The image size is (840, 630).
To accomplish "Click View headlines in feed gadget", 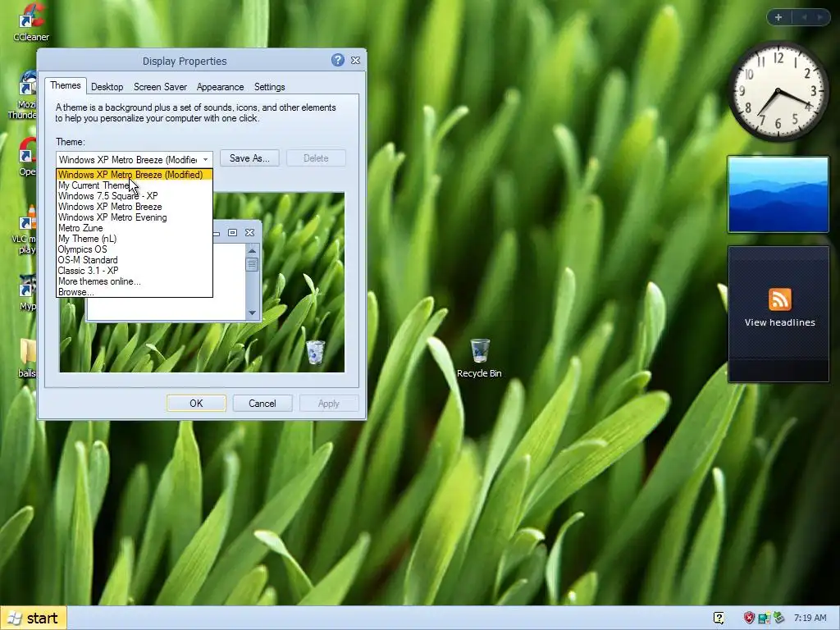I will 779,322.
